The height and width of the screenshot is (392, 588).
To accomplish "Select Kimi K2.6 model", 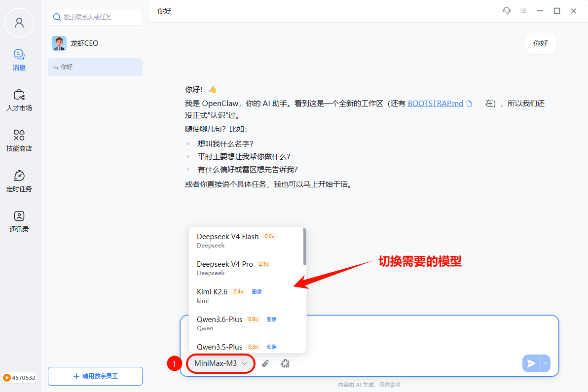I will 246,296.
